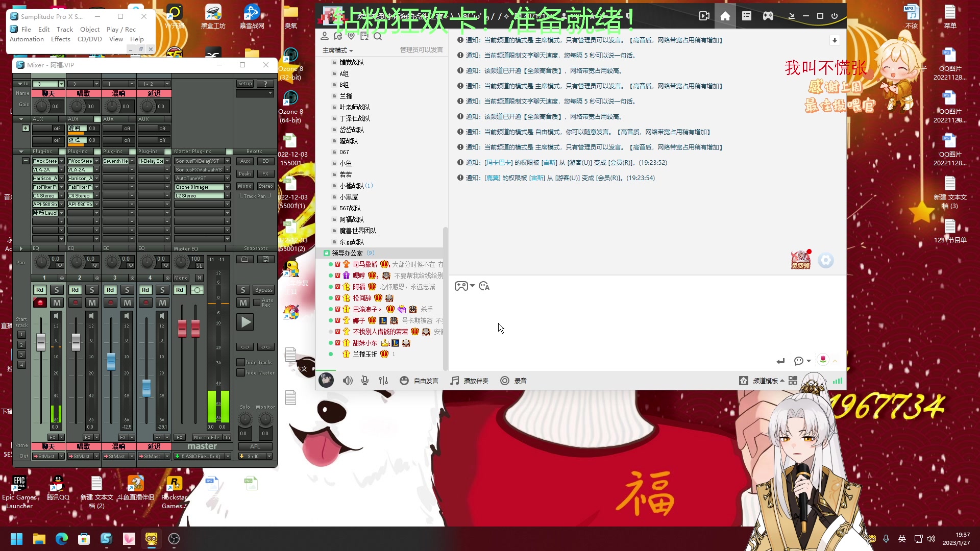Open the Edit menu in Samplitude
The width and height of the screenshot is (980, 551).
click(x=44, y=29)
